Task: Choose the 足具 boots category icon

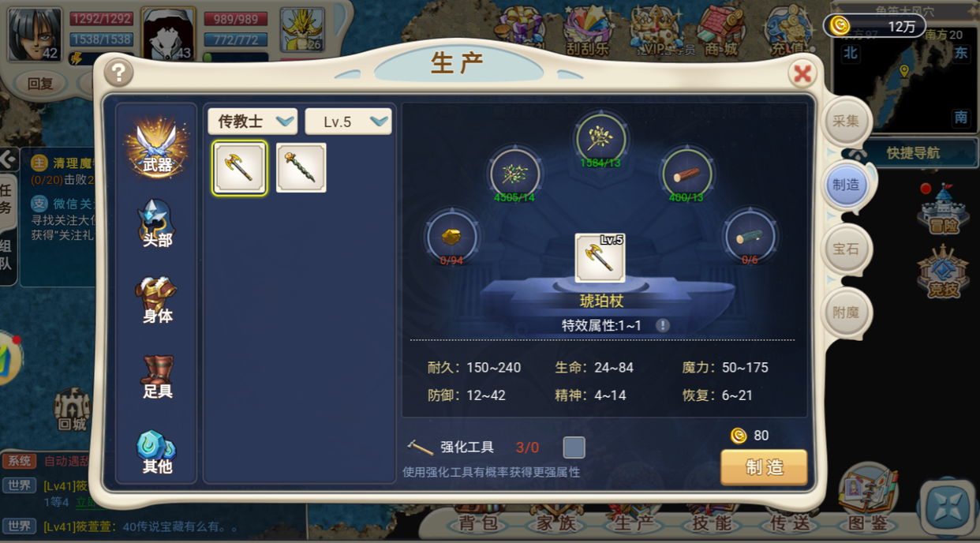Action: click(157, 376)
